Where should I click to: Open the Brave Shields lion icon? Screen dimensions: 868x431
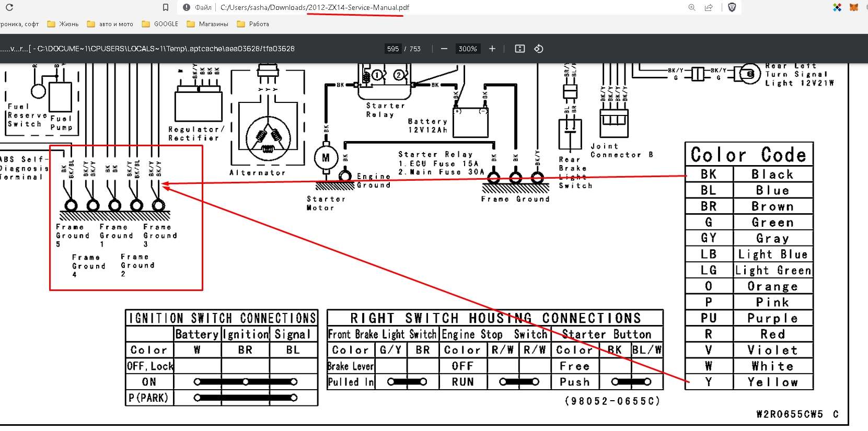(x=732, y=7)
